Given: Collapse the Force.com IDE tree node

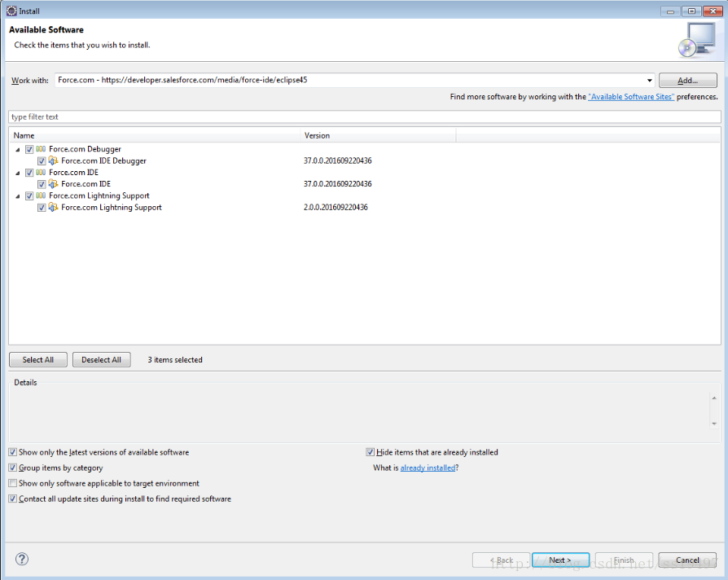Looking at the screenshot, I should point(18,173).
